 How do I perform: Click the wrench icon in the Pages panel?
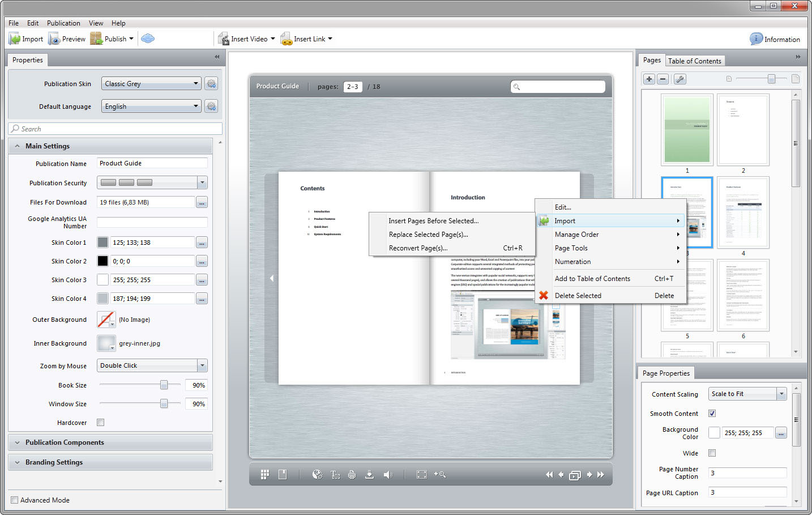click(679, 79)
